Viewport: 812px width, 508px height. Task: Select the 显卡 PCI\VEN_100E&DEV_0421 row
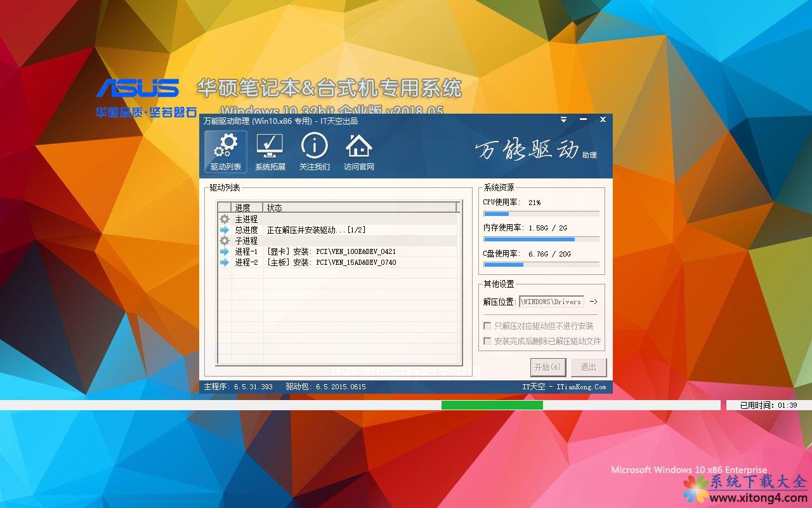[x=337, y=251]
